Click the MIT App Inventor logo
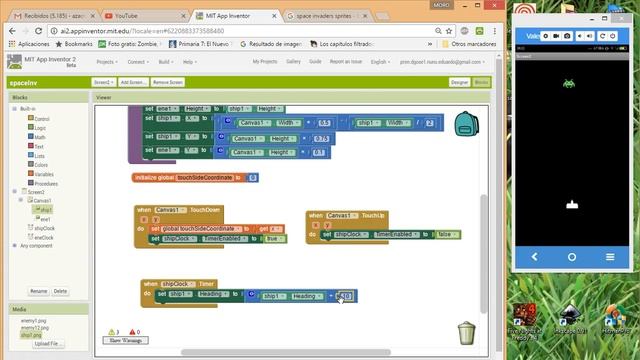Image resolution: width=640 pixels, height=360 pixels. point(14,62)
